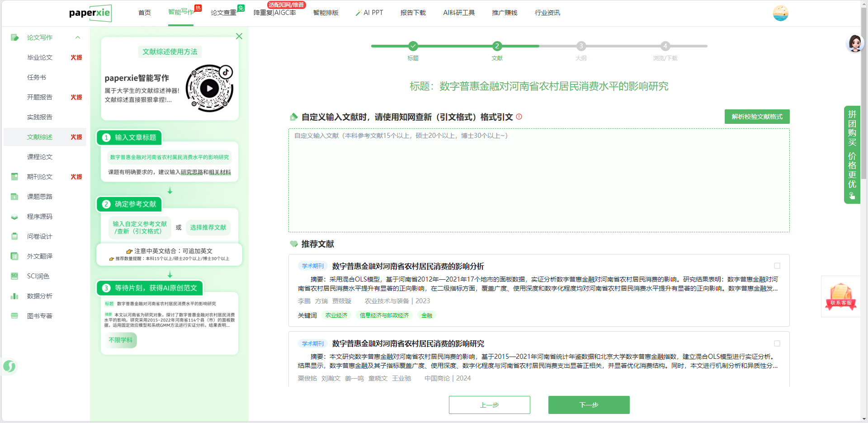Click step 3 大纲 in progress bar
868x423 pixels.
tap(581, 46)
